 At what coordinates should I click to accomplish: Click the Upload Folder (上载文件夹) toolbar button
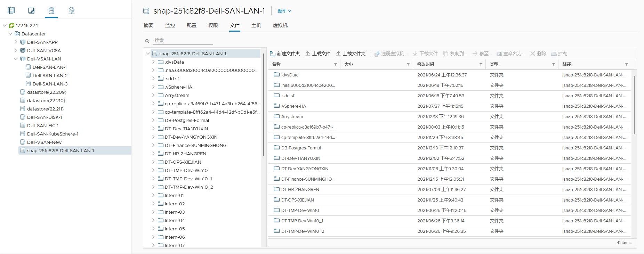(351, 54)
